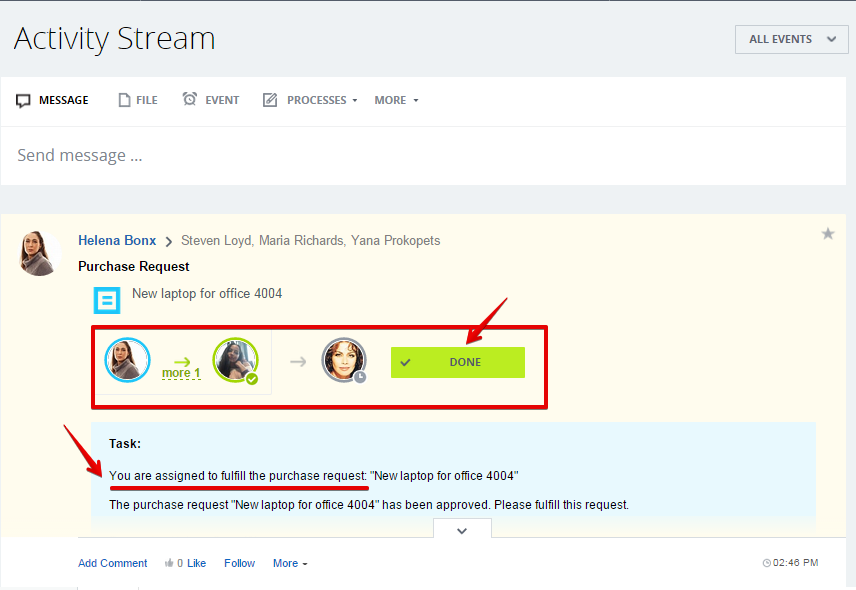Image resolution: width=856 pixels, height=590 pixels.
Task: Click the 'You are assigned to fulfill' task text
Action: tap(237, 476)
